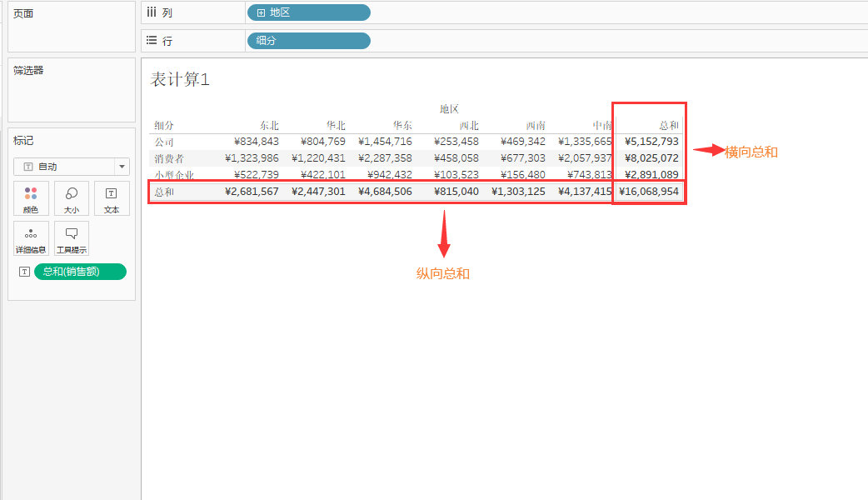The height and width of the screenshot is (500, 868).
Task: Select the 地区 pill on columns shelf
Action: pyautogui.click(x=308, y=12)
